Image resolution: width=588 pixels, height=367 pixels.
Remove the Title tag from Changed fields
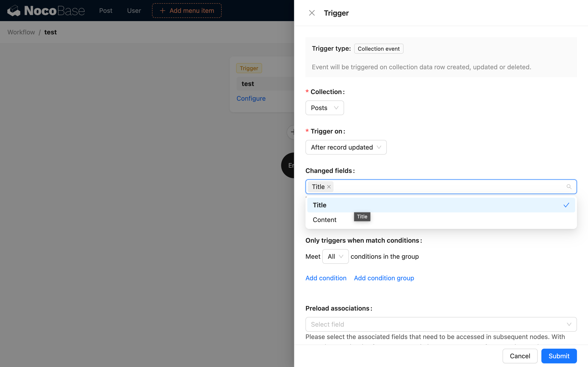pos(329,187)
